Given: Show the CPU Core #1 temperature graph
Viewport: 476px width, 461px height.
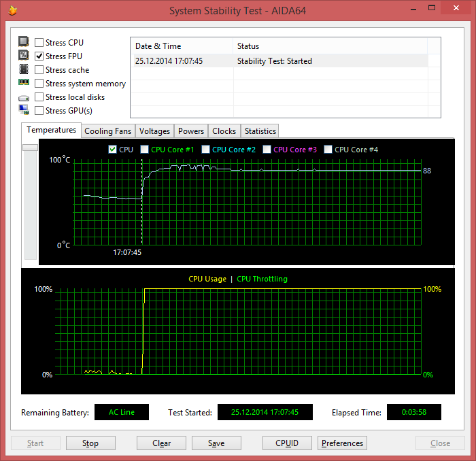Looking at the screenshot, I should (x=144, y=150).
